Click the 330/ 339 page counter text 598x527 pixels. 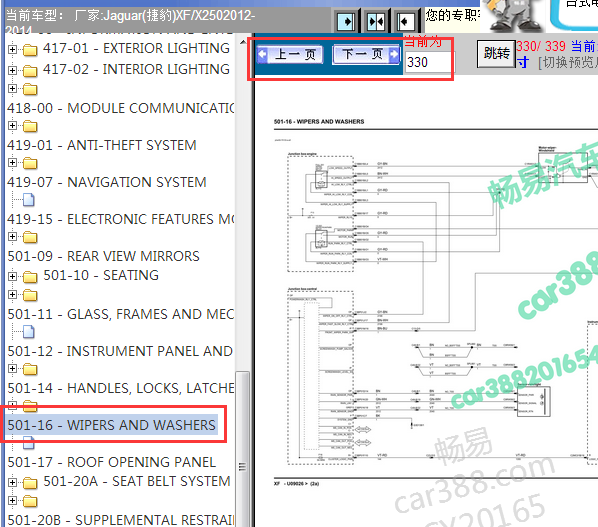(x=541, y=47)
